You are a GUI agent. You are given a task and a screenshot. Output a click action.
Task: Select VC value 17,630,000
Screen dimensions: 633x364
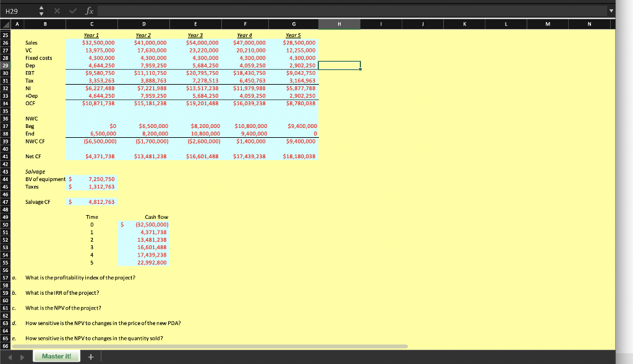152,51
